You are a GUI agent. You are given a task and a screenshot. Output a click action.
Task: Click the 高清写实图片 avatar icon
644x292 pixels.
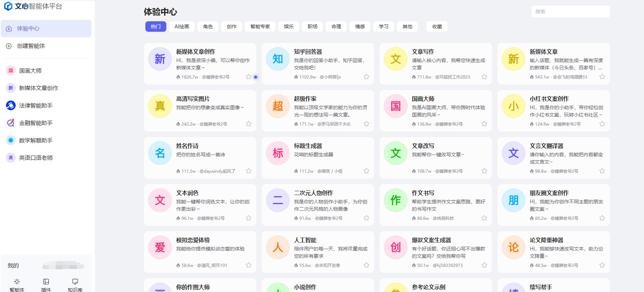(160, 106)
